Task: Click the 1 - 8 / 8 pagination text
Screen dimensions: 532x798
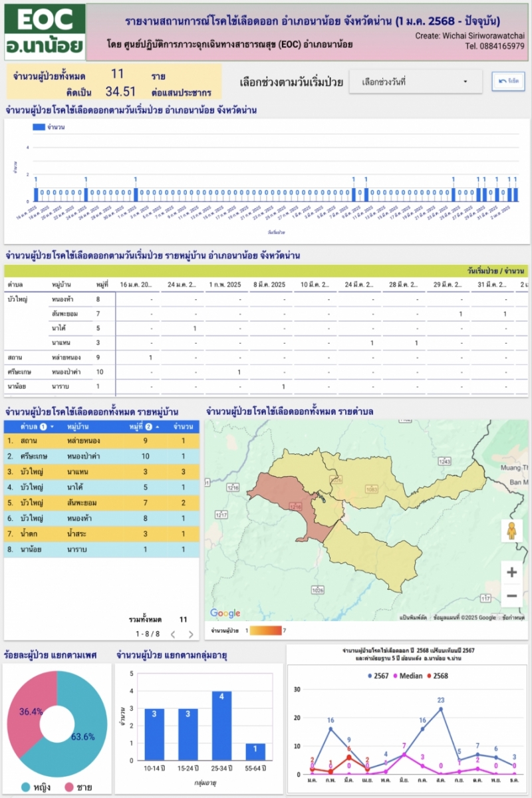Action: click(x=146, y=634)
